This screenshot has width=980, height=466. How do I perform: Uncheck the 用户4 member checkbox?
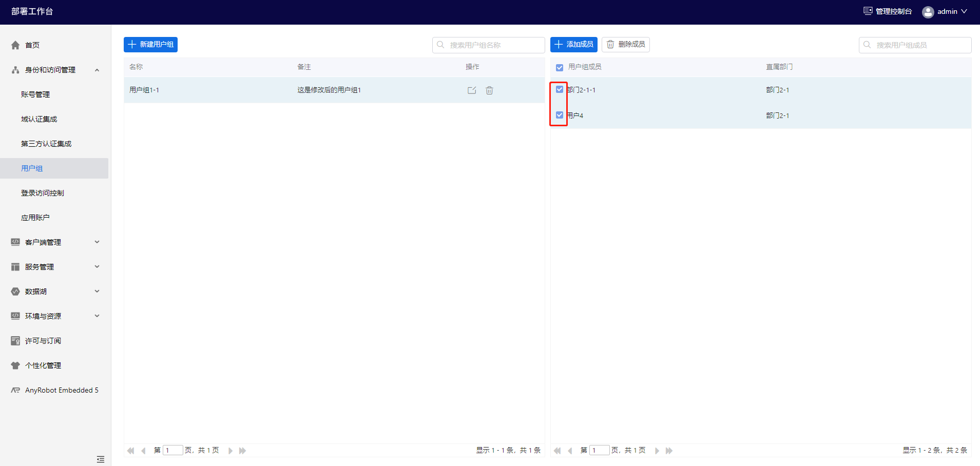click(560, 115)
